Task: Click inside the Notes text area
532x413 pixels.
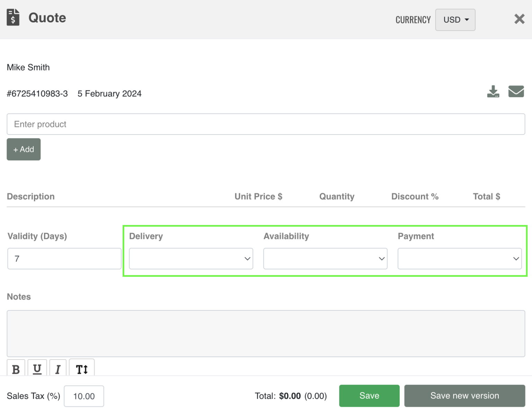Action: click(x=266, y=333)
